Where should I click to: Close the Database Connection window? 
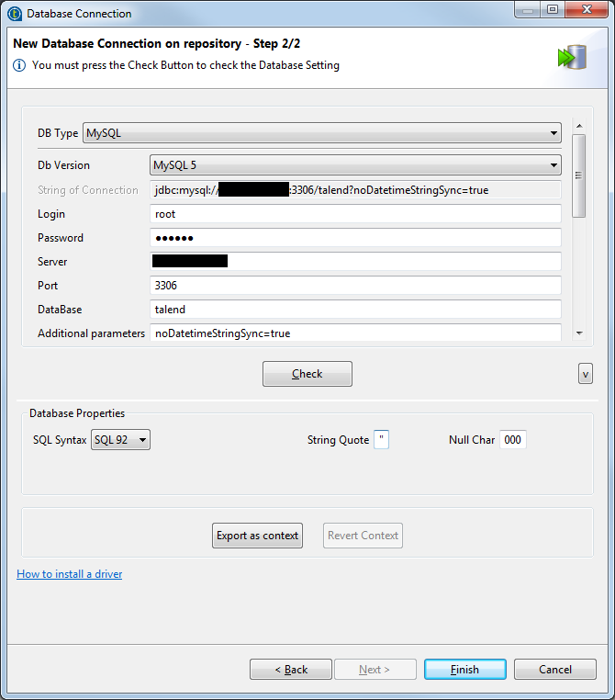[587, 9]
